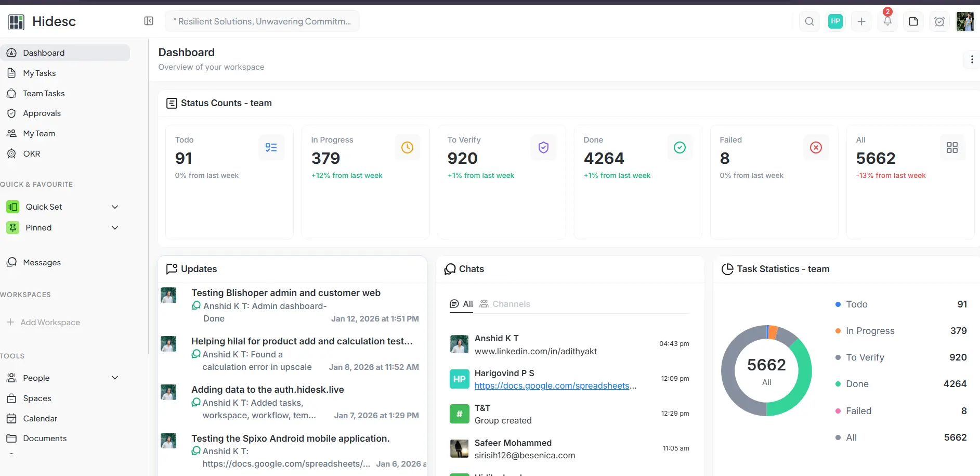The width and height of the screenshot is (980, 476).
Task: Open Messages from the sidebar
Action: 42,262
